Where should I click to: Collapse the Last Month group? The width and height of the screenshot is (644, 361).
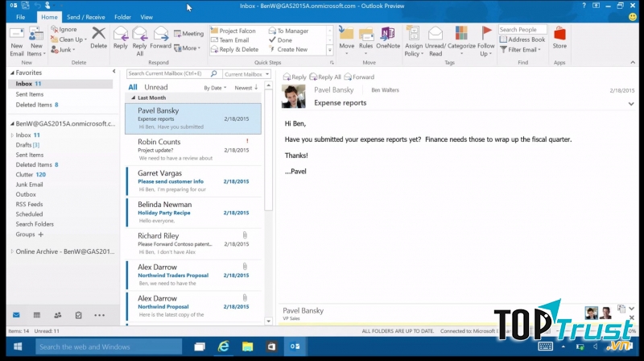[x=133, y=98]
